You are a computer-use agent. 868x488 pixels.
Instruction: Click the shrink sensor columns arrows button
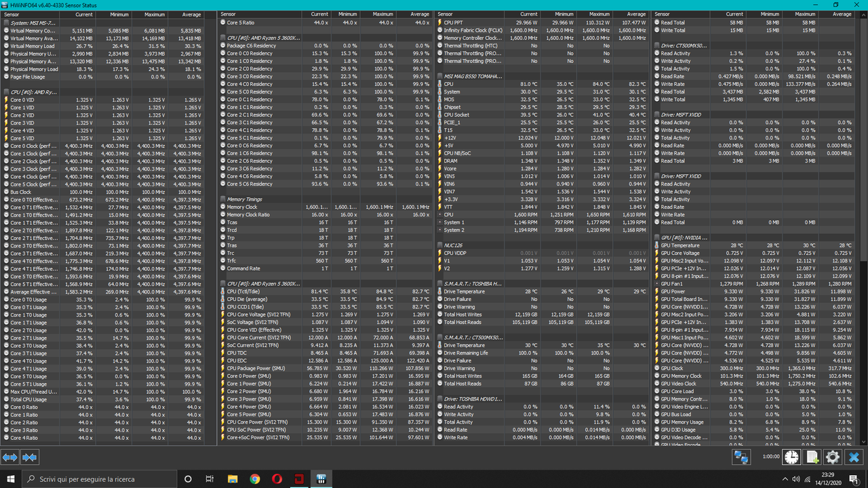30,457
